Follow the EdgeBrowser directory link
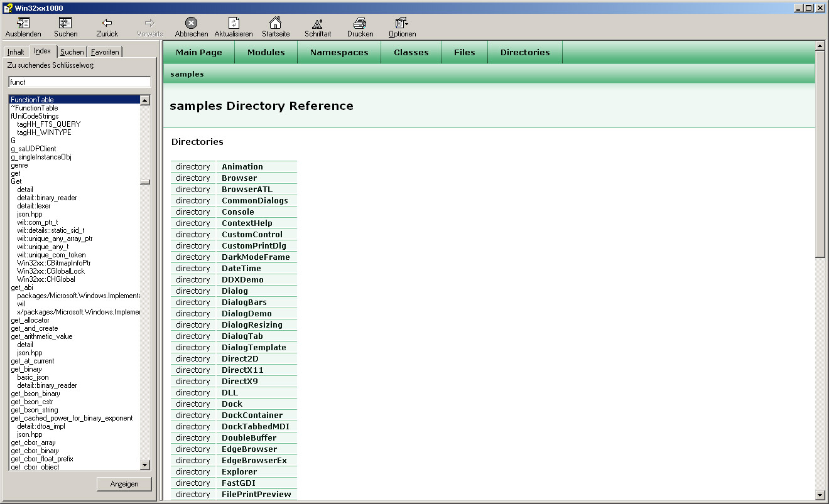This screenshot has width=829, height=504. (x=249, y=449)
